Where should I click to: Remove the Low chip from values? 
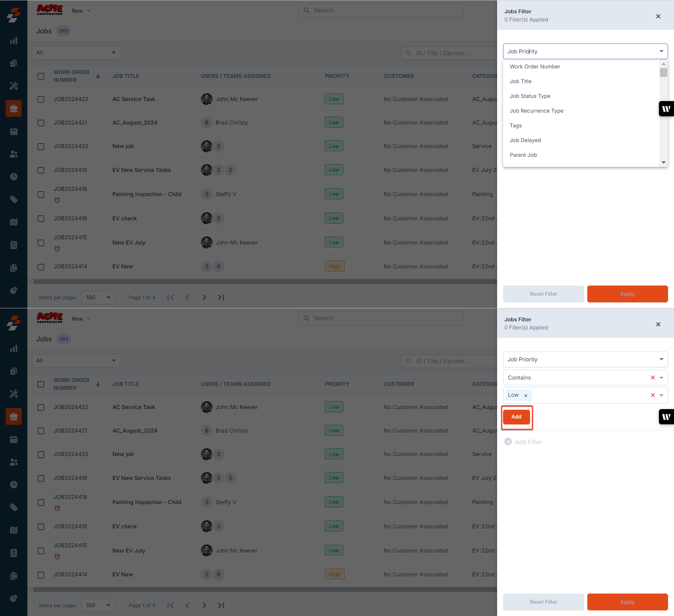tap(526, 395)
